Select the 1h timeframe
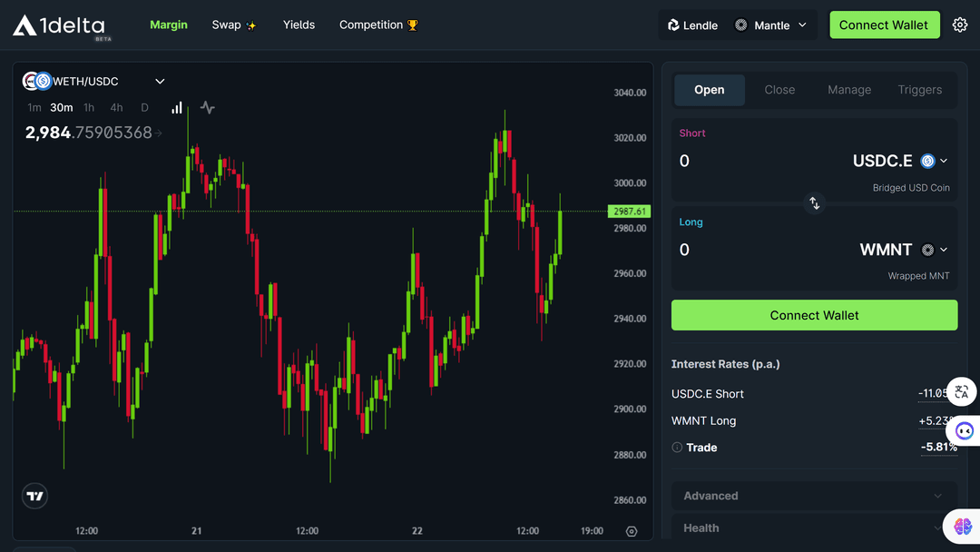The width and height of the screenshot is (980, 552). [x=89, y=107]
